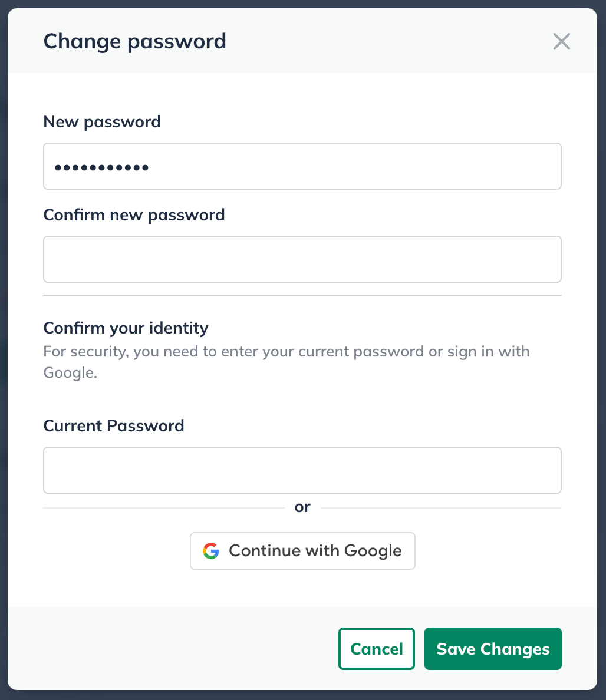Click the Current Password label
Image resolution: width=606 pixels, height=700 pixels.
tap(114, 425)
